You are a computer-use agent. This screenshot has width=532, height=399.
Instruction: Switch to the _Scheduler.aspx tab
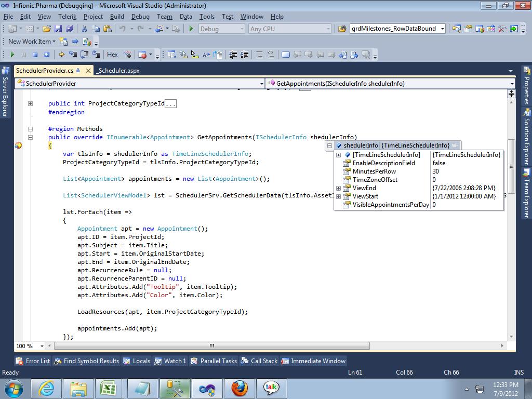(117, 71)
